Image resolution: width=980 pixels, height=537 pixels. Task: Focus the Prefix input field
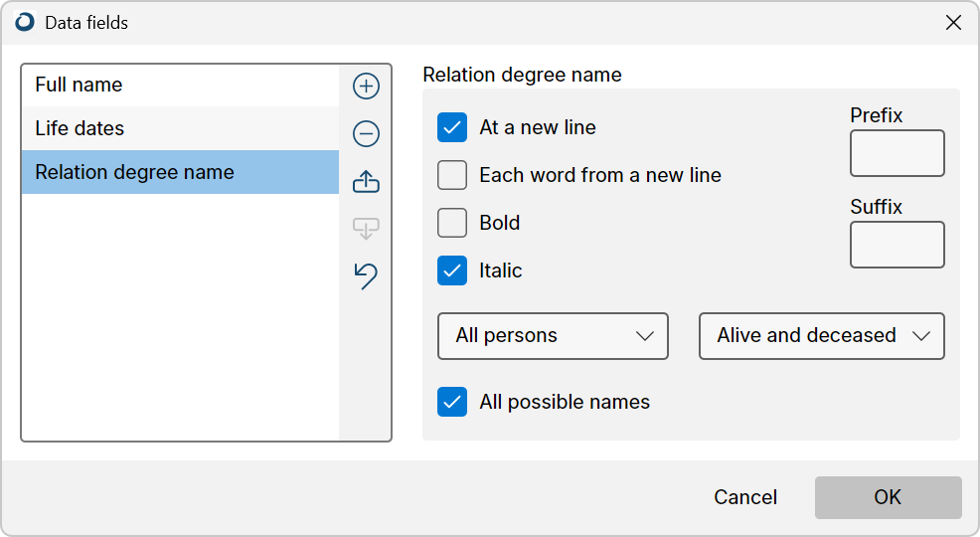(x=898, y=153)
